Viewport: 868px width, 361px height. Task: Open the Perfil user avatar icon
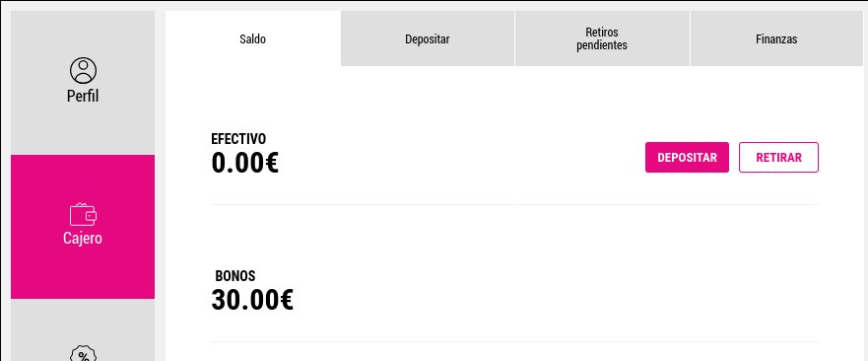83,70
